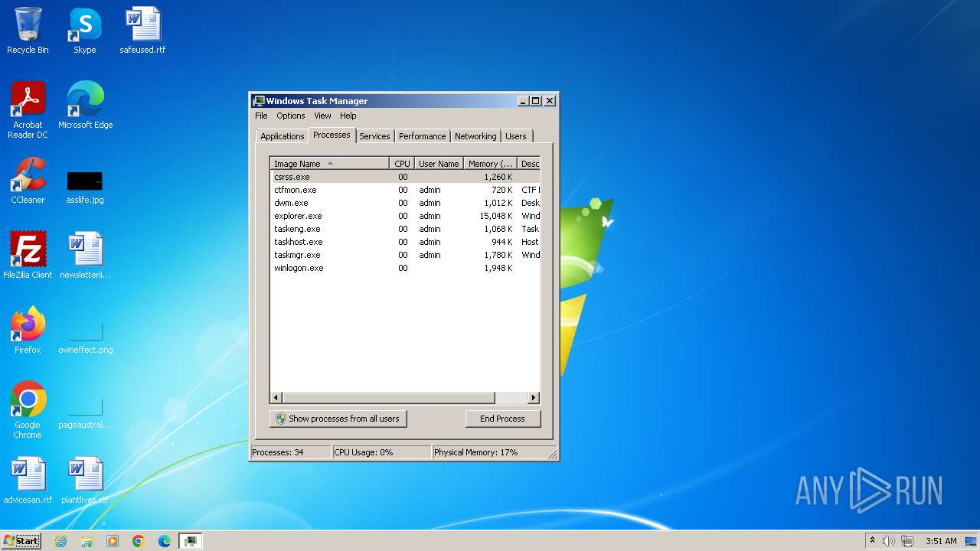Open FileZilla Client shortcut

click(x=28, y=256)
